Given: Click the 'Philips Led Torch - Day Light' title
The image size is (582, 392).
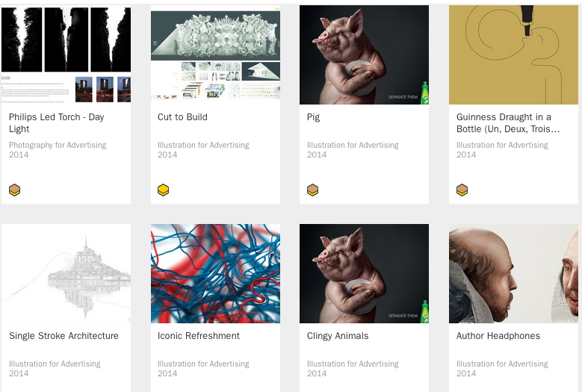Looking at the screenshot, I should point(57,122).
